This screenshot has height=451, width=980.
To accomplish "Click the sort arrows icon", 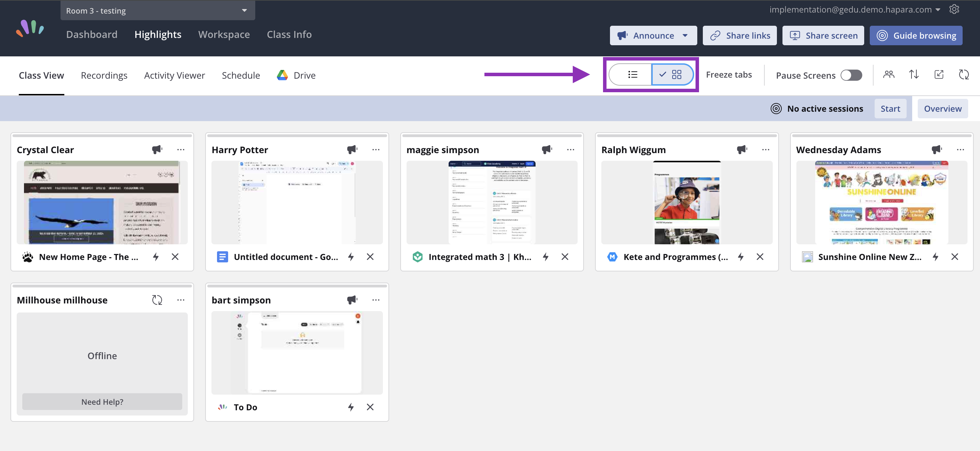I will (x=914, y=74).
